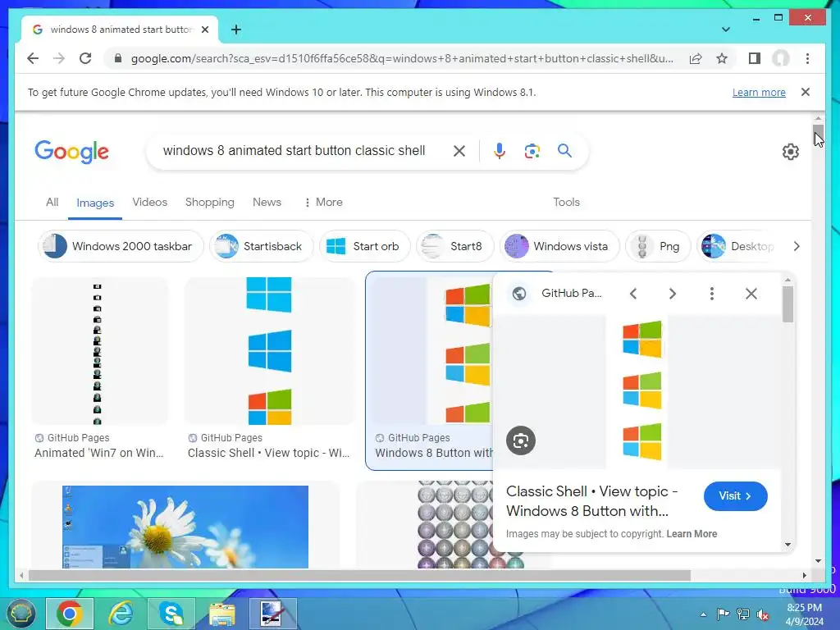The image size is (840, 630).
Task: Apply the Start8 filter chip
Action: [x=454, y=246]
